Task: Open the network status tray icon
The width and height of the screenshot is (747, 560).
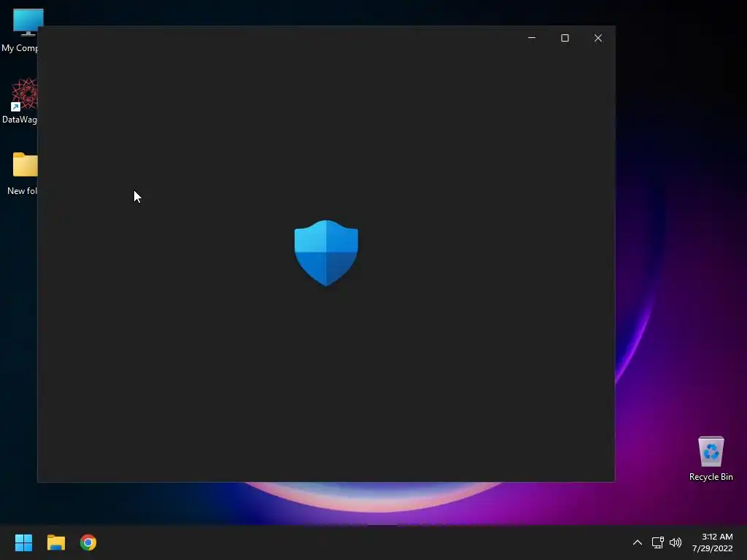Action: tap(658, 542)
